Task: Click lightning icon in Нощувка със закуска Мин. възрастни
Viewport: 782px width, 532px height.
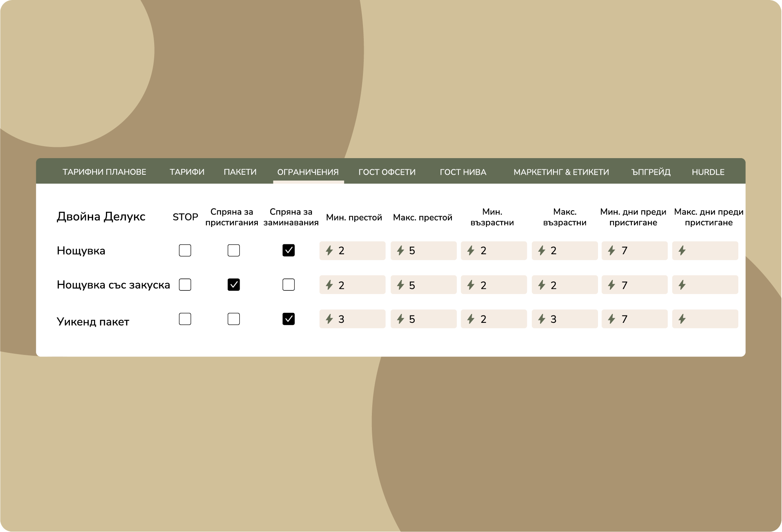Action: click(x=471, y=285)
